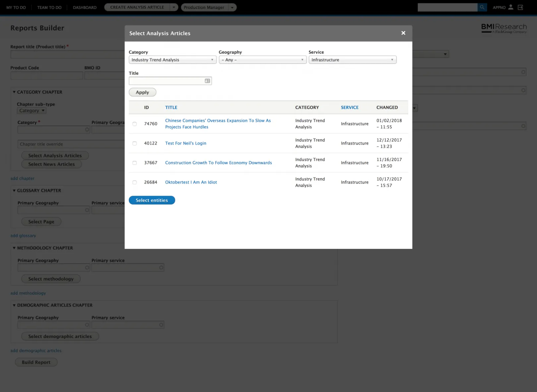Screen dimensions: 537x392
Task: Click the changed date 12/12/2017 – 13:23
Action: coord(389,143)
